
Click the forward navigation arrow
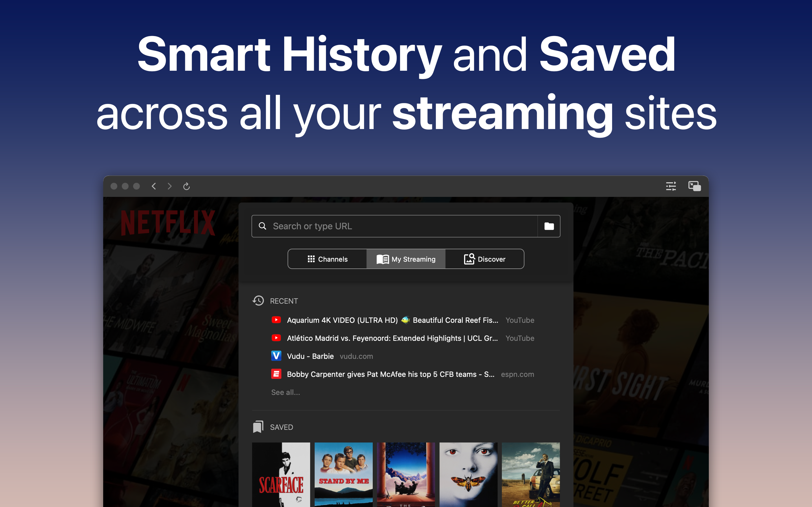coord(169,186)
